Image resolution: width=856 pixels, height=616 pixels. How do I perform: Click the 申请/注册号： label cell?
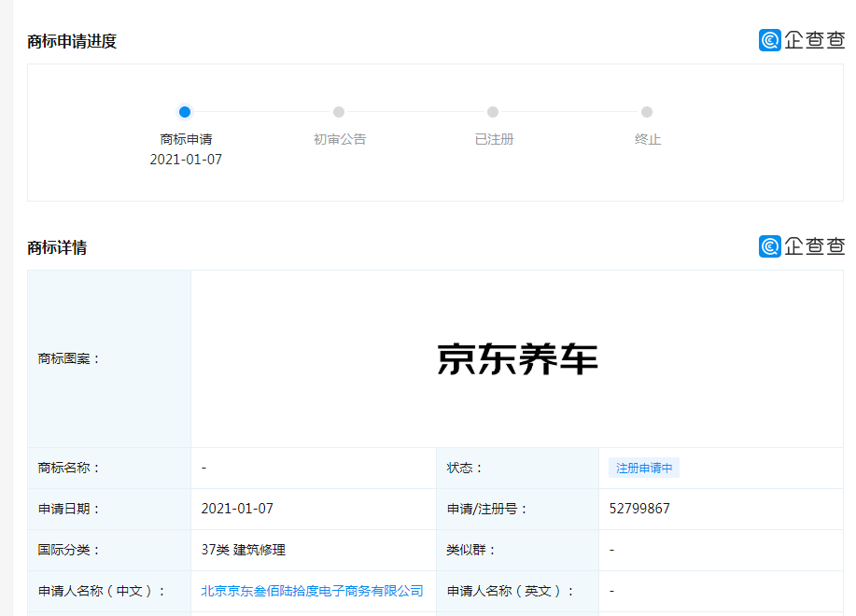[x=517, y=509]
